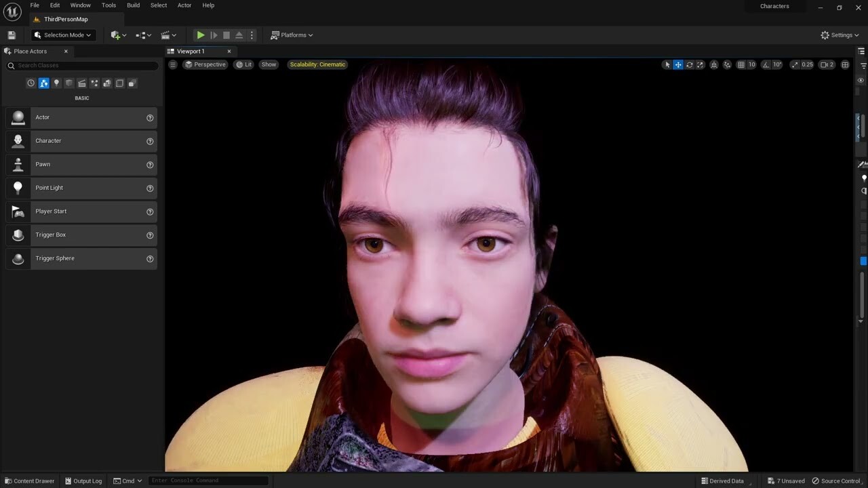The image size is (868, 488).
Task: Focus the Search Classes field
Action: click(x=82, y=66)
